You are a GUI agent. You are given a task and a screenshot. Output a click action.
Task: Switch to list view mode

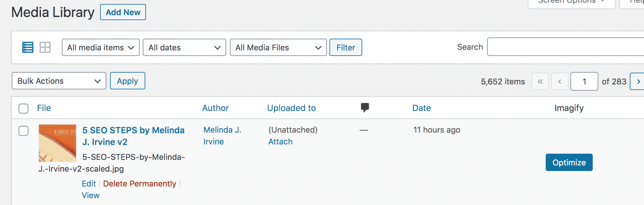(28, 47)
